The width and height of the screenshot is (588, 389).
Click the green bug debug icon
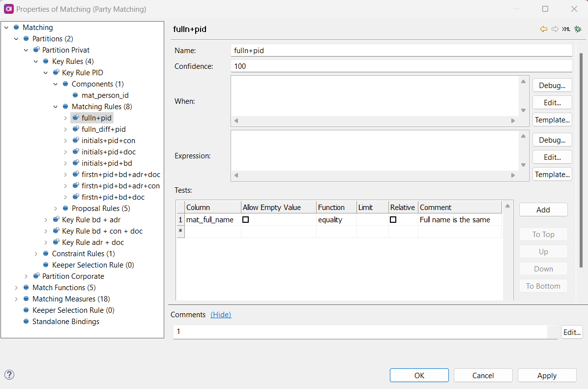(578, 29)
